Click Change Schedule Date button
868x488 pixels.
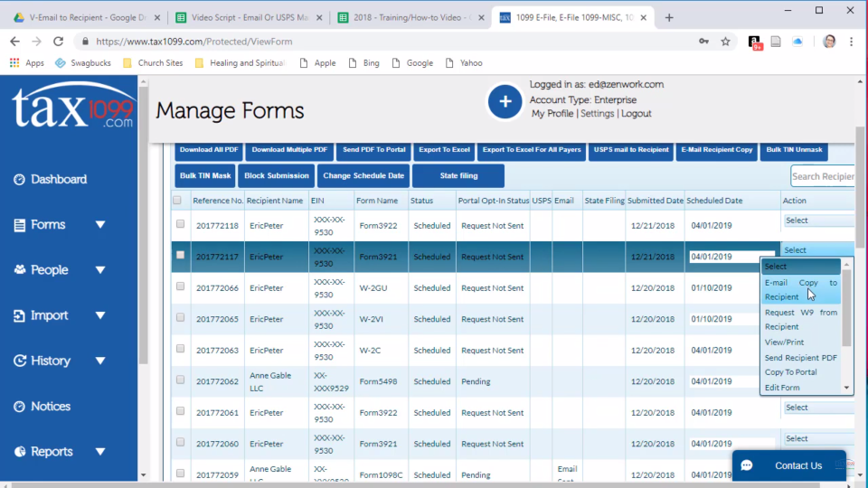[x=363, y=176]
